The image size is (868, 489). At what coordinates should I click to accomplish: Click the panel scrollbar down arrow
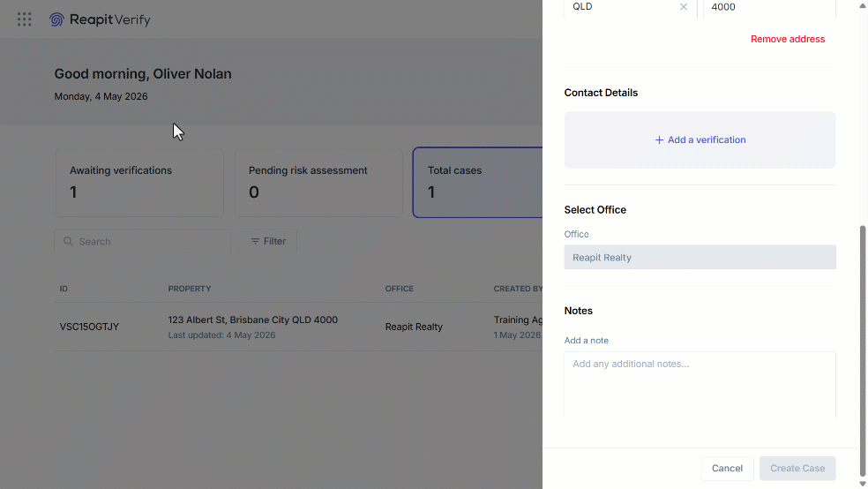(x=863, y=484)
